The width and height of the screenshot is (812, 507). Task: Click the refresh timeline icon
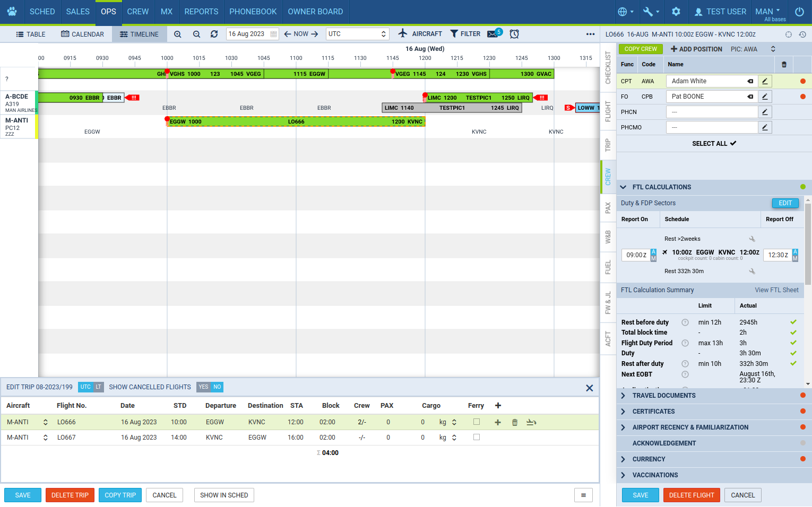[214, 34]
